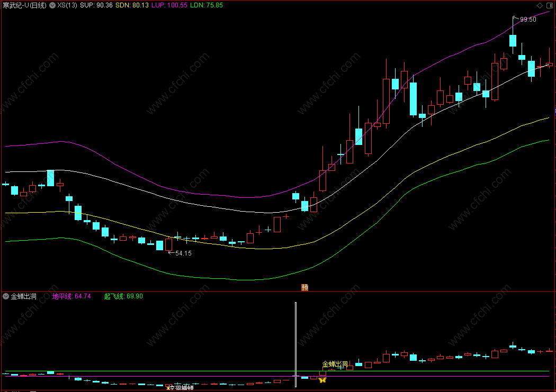Open the XS(13) indicator dropdown circle
The image size is (556, 392).
(52, 5)
